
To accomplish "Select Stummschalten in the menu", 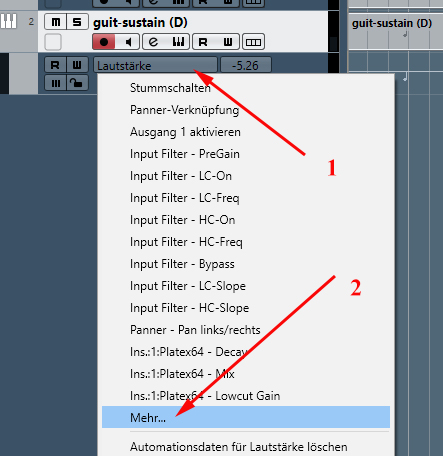I will [170, 88].
